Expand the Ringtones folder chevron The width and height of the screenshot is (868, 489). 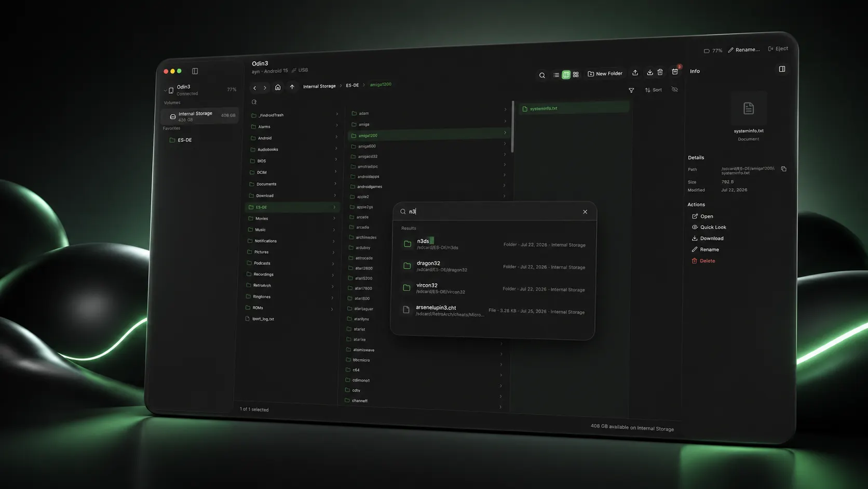332,298
